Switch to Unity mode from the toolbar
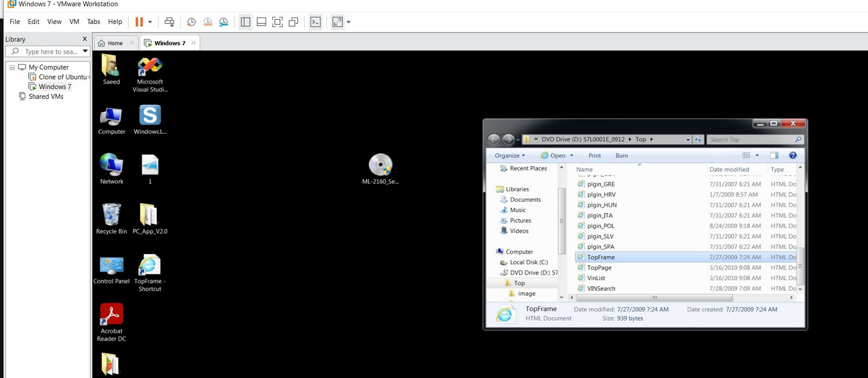868x378 pixels. pos(293,22)
